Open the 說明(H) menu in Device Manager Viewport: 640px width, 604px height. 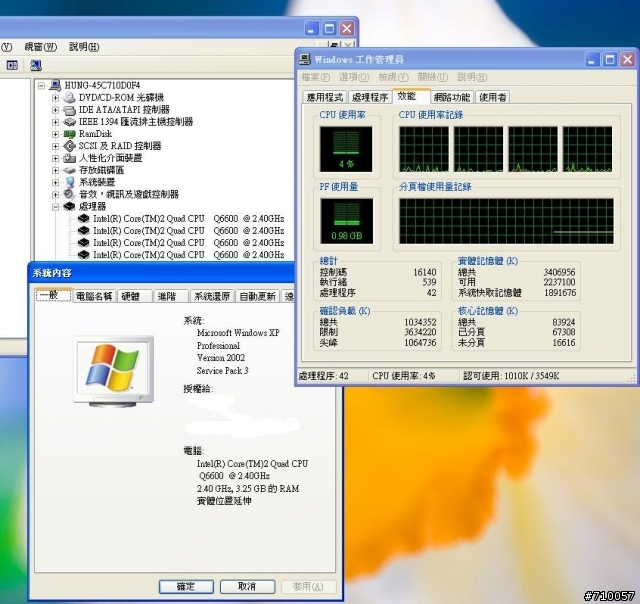(84, 47)
